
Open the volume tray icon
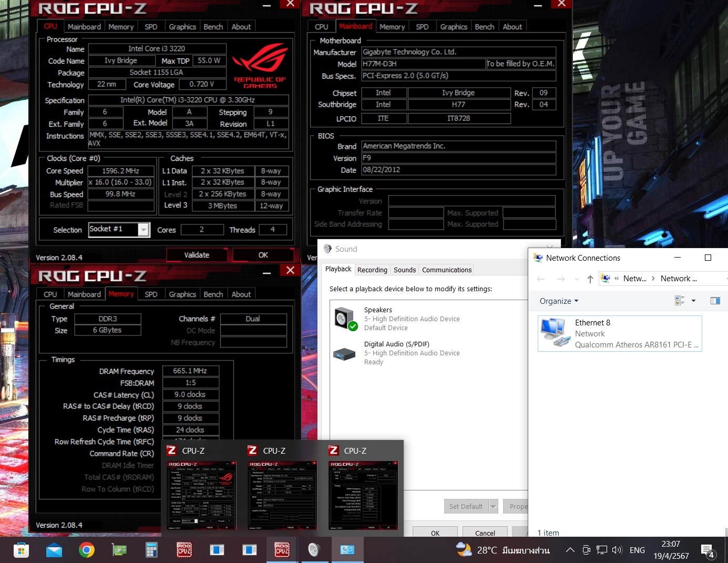[x=617, y=550]
